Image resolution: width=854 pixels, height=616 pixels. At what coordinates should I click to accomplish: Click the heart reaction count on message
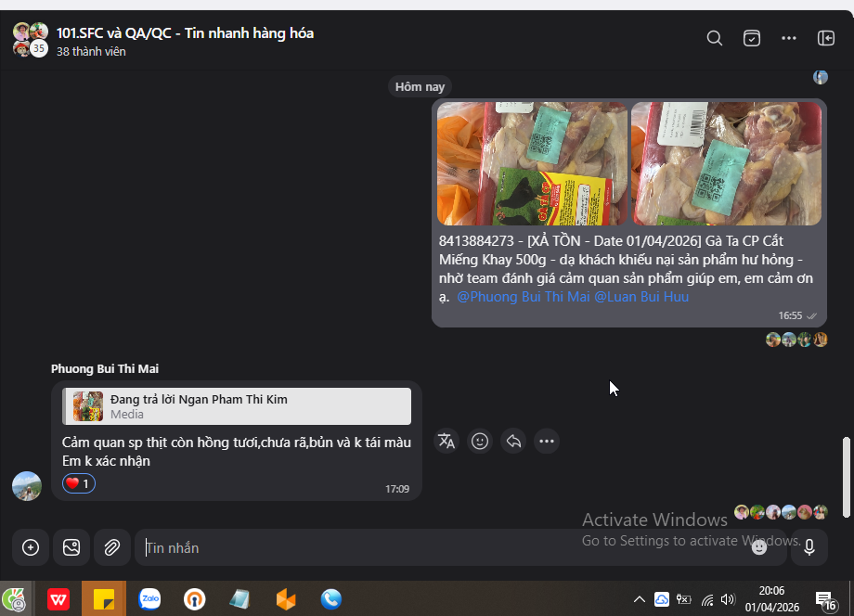(79, 483)
